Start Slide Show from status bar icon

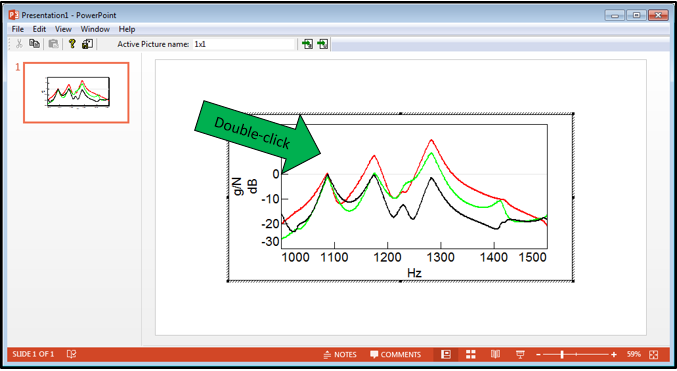tap(520, 354)
